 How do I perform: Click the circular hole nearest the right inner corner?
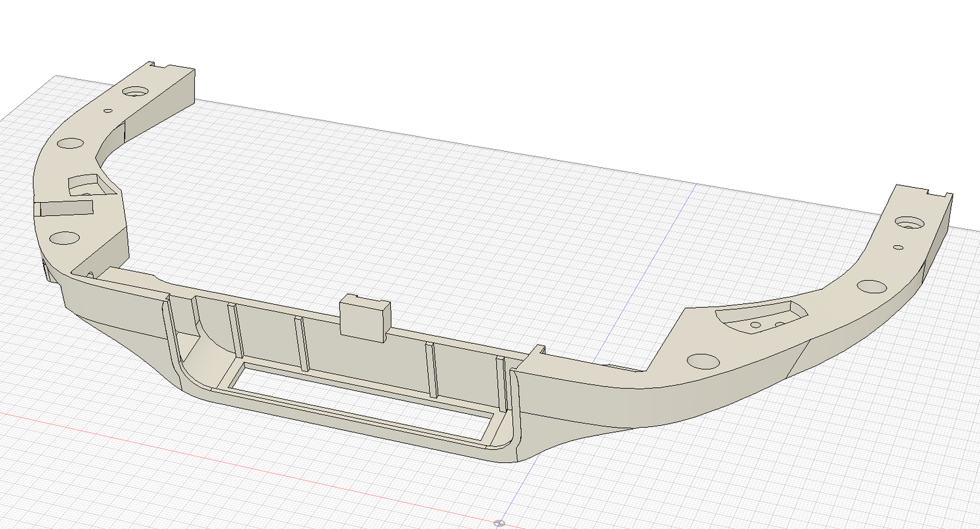tap(703, 360)
